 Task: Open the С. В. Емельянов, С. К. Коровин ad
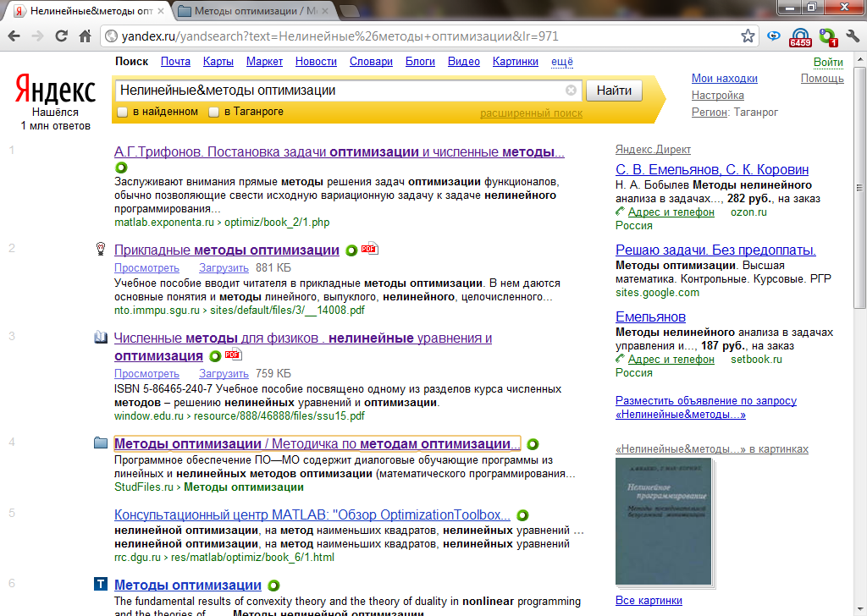coord(711,169)
